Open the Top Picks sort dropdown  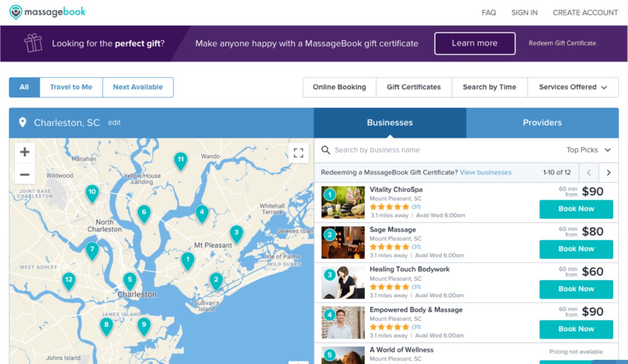(x=588, y=150)
